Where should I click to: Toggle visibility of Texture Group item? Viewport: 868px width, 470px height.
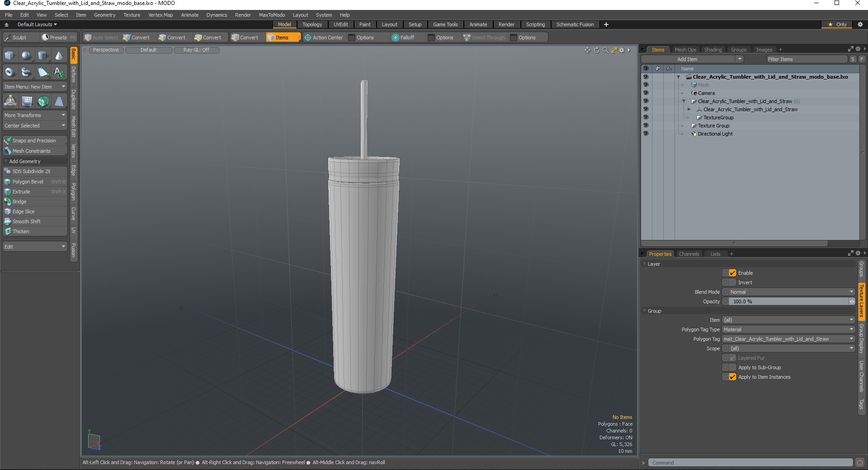point(646,125)
